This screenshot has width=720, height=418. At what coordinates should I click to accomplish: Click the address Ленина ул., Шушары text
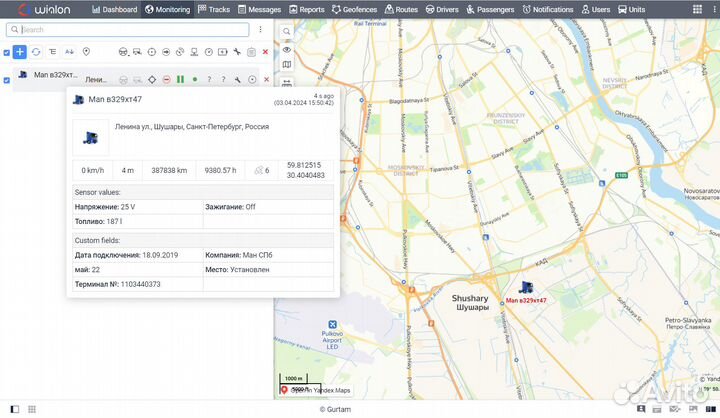pos(191,126)
